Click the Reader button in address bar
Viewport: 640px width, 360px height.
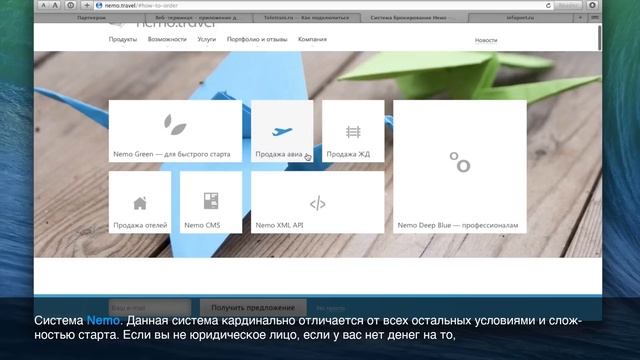567,5
